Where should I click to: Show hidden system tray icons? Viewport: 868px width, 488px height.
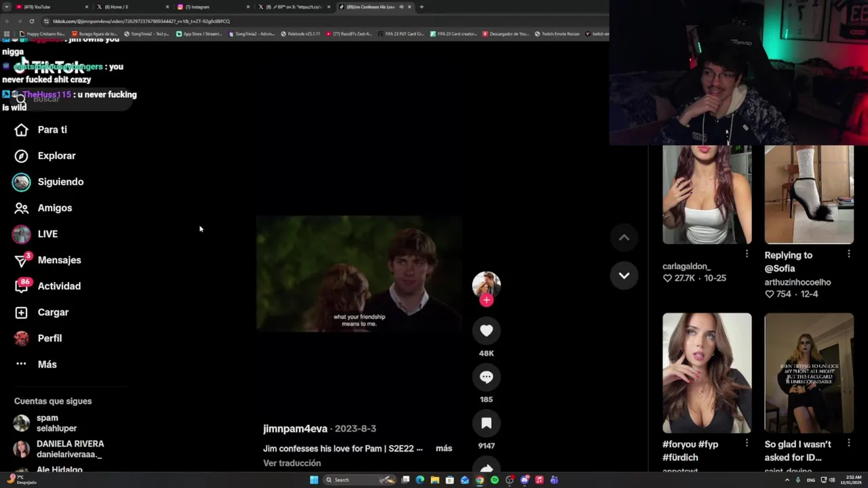click(x=787, y=480)
